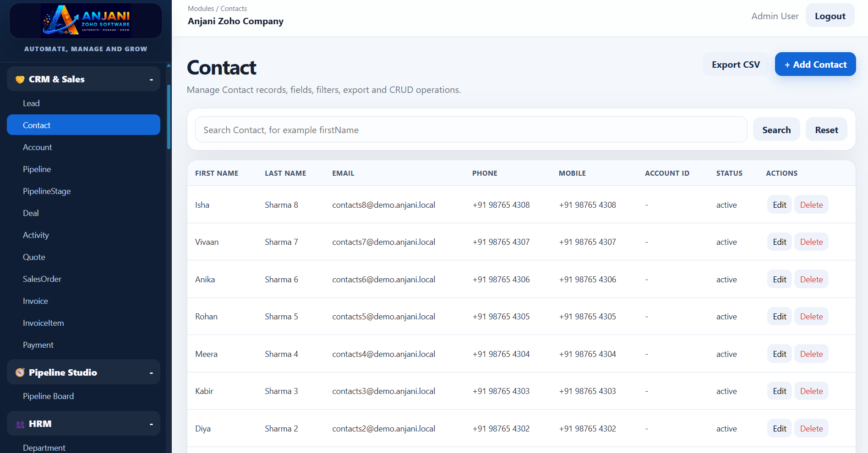
Task: Delete the Isha Sharma 8 contact
Action: (811, 205)
